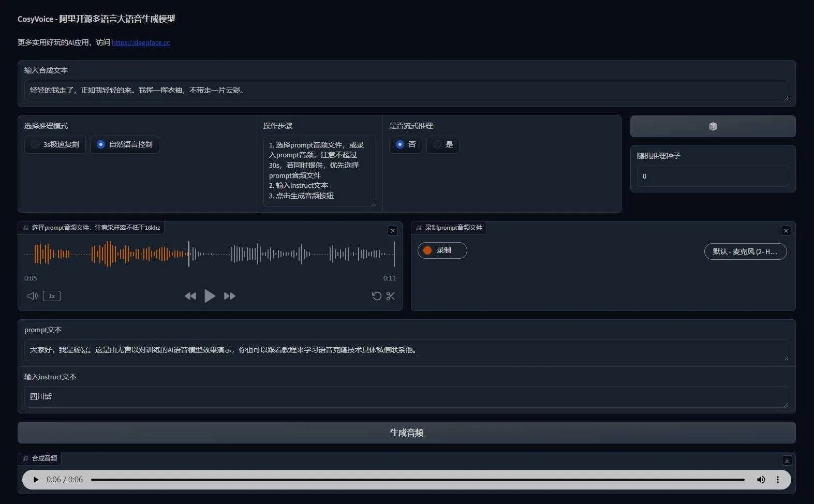Choose 是 for streaming inference
This screenshot has height=504, width=814.
point(443,144)
